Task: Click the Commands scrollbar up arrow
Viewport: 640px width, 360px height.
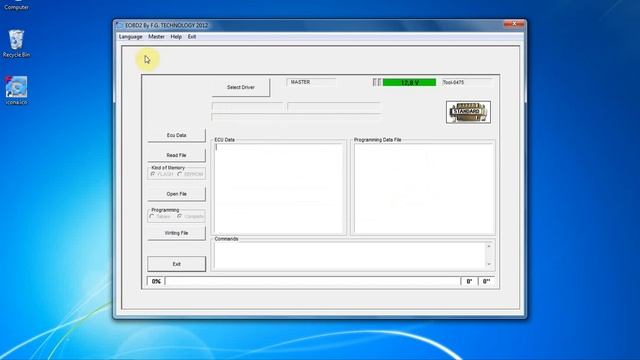Action: pos(489,246)
